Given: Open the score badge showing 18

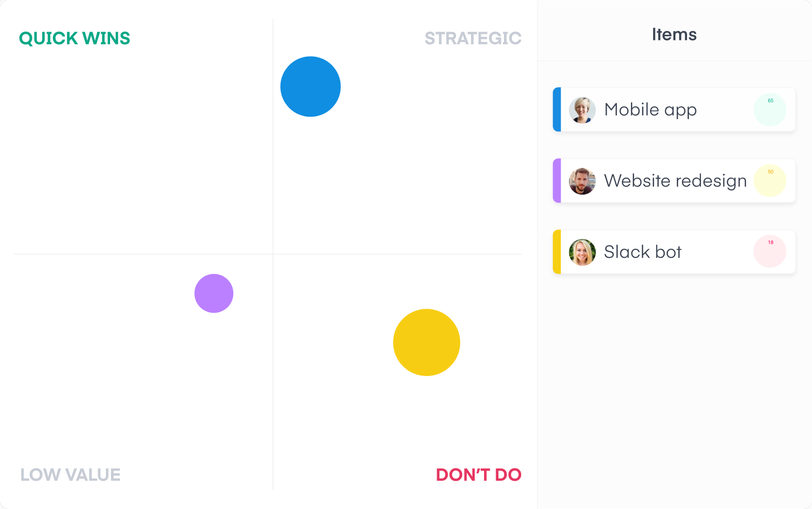Looking at the screenshot, I should click(770, 251).
